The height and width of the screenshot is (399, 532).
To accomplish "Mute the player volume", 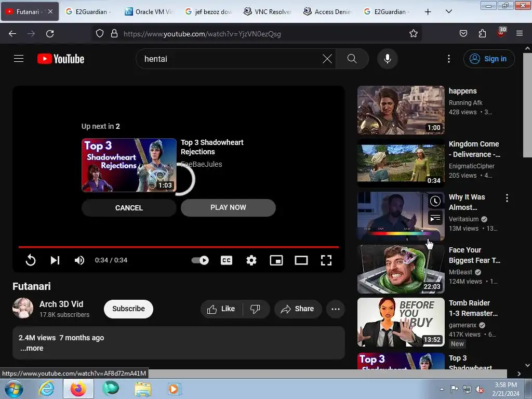I will click(79, 260).
